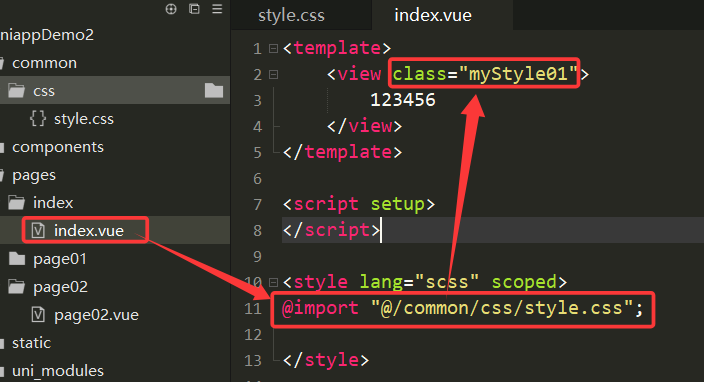The image size is (704, 382).
Task: Click the closing </view> tag
Action: [x=365, y=126]
